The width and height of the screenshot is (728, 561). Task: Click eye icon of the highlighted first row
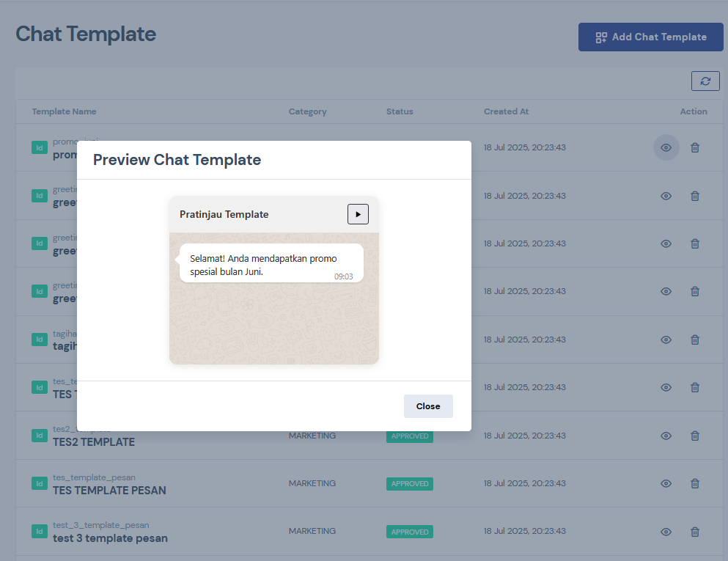[x=666, y=147]
